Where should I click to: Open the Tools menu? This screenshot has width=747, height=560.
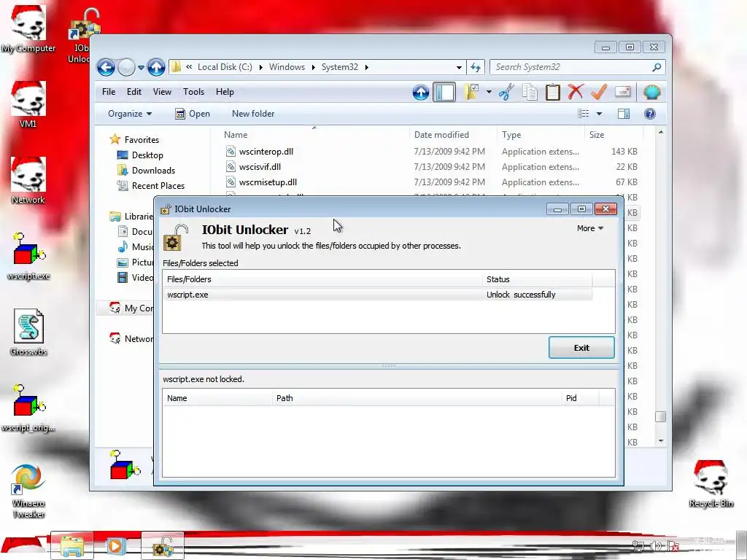pos(193,92)
